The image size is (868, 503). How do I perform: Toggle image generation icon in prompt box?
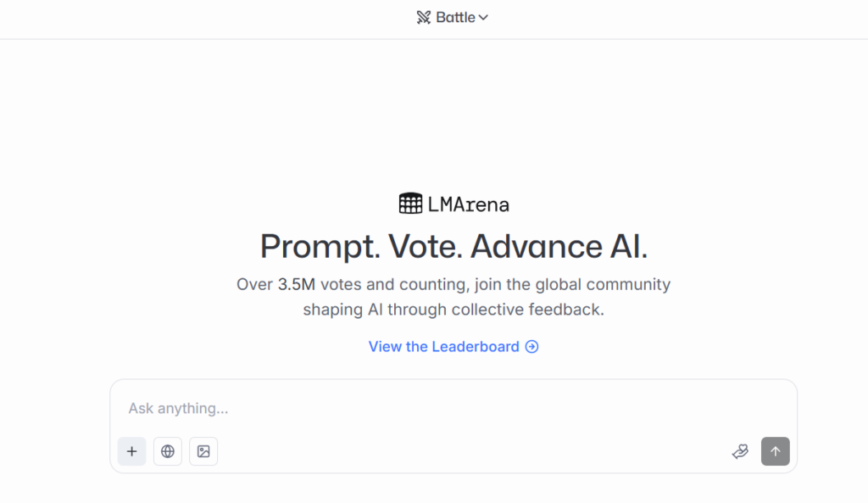click(x=203, y=451)
